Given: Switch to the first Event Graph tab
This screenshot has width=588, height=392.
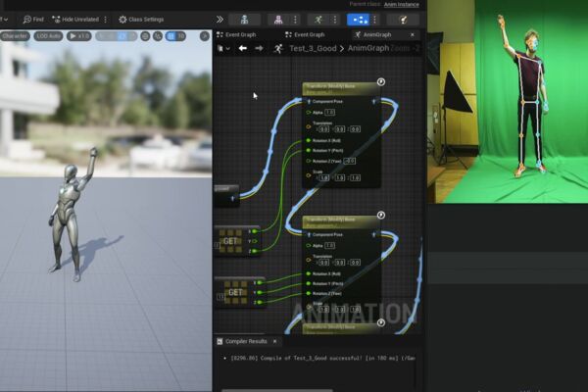Looking at the screenshot, I should click(236, 34).
